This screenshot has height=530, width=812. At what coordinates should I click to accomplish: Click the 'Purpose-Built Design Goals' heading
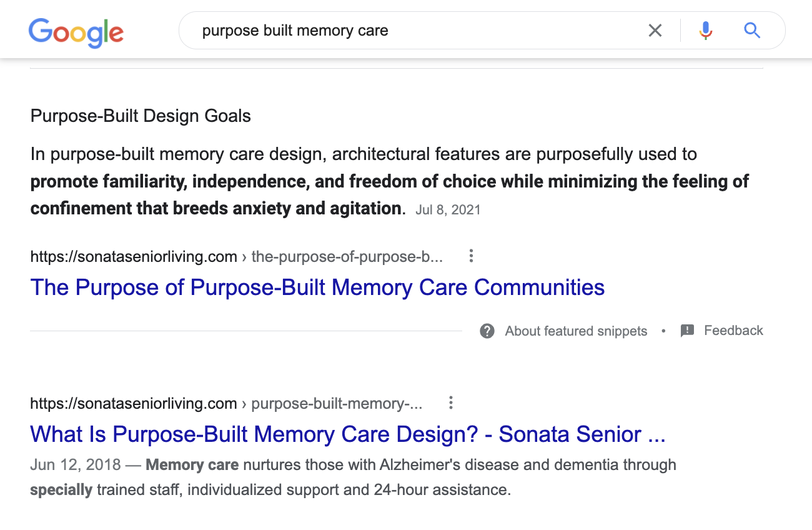coord(141,116)
